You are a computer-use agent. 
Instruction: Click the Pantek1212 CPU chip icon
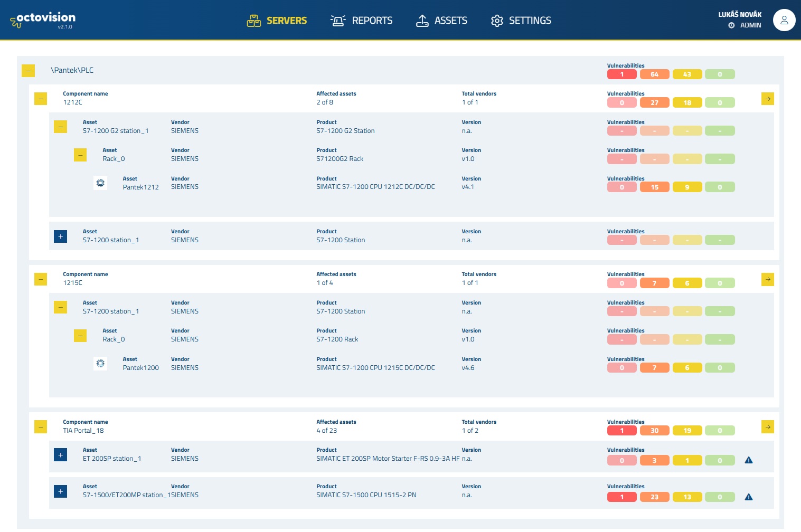coord(100,183)
